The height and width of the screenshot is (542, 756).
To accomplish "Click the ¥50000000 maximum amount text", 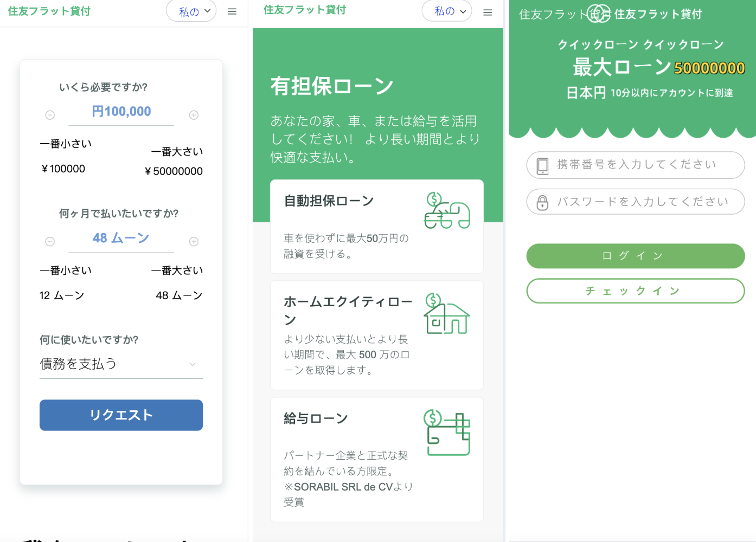I will [x=174, y=171].
